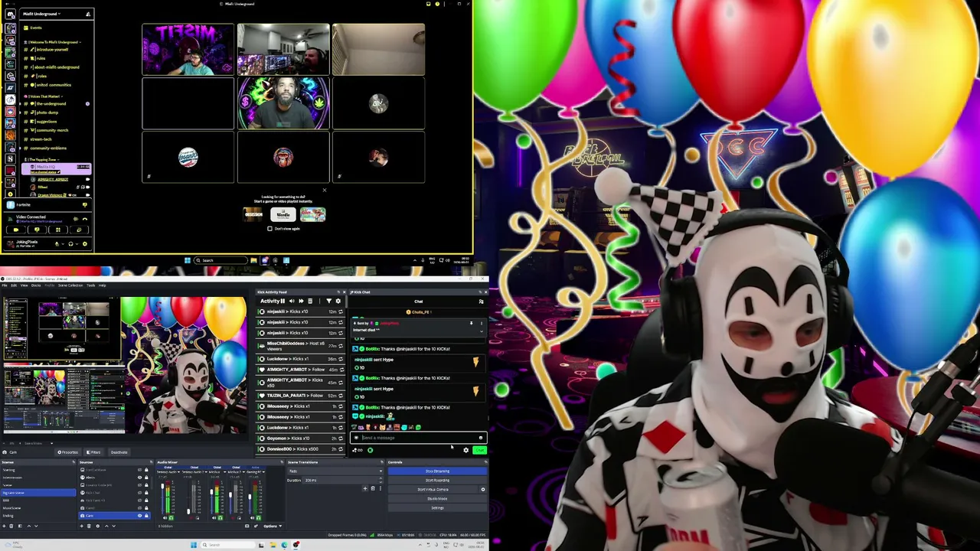Collapse the Welcome To Misfit Underground category

[52, 42]
